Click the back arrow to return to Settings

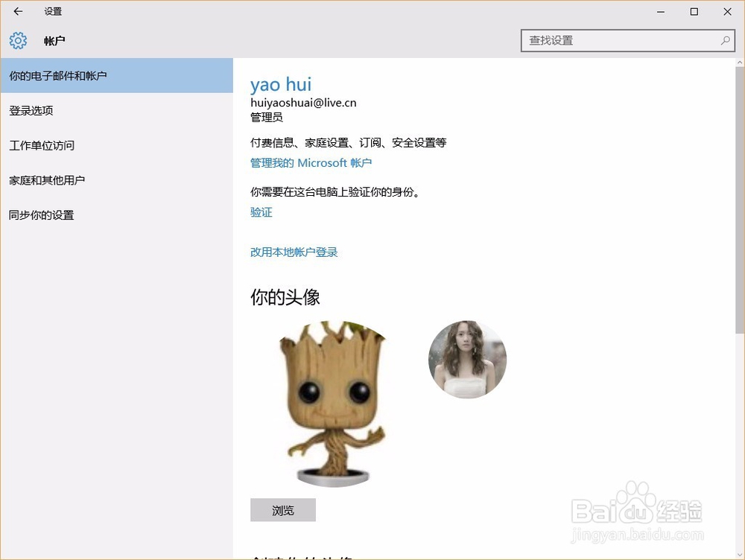click(x=17, y=12)
